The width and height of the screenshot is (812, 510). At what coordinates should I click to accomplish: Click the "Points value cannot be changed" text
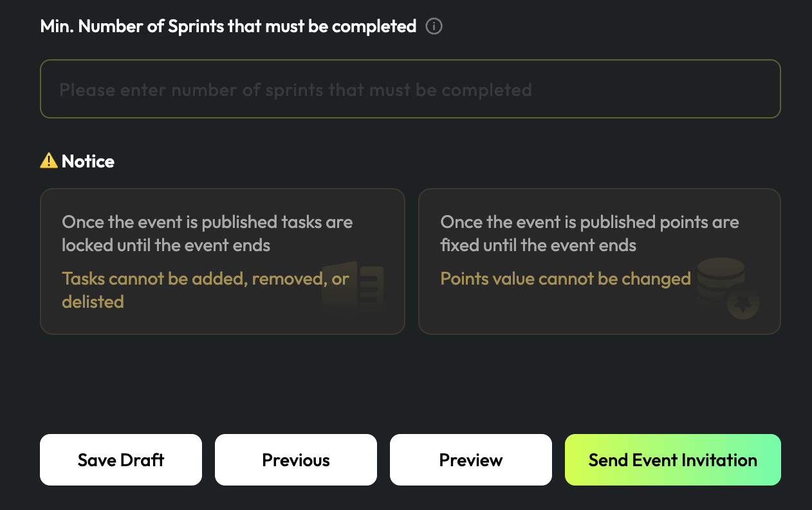pyautogui.click(x=566, y=279)
